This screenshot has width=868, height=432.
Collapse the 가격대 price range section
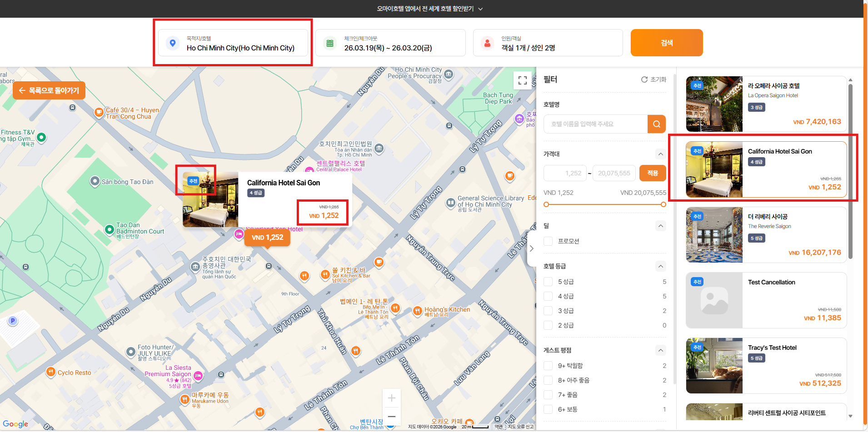[661, 154]
